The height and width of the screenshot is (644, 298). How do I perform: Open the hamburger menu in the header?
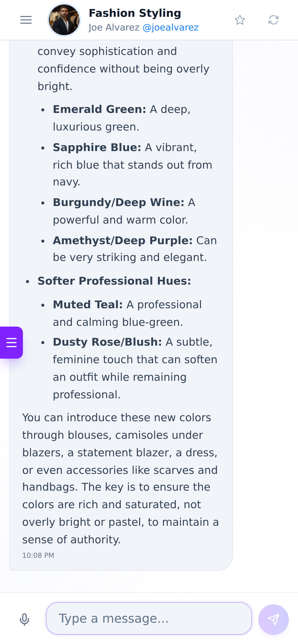26,20
